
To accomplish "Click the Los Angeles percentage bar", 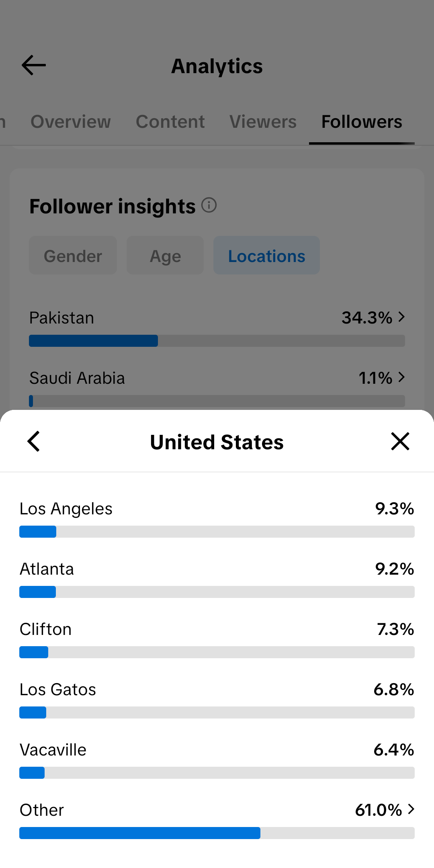I will tap(217, 532).
